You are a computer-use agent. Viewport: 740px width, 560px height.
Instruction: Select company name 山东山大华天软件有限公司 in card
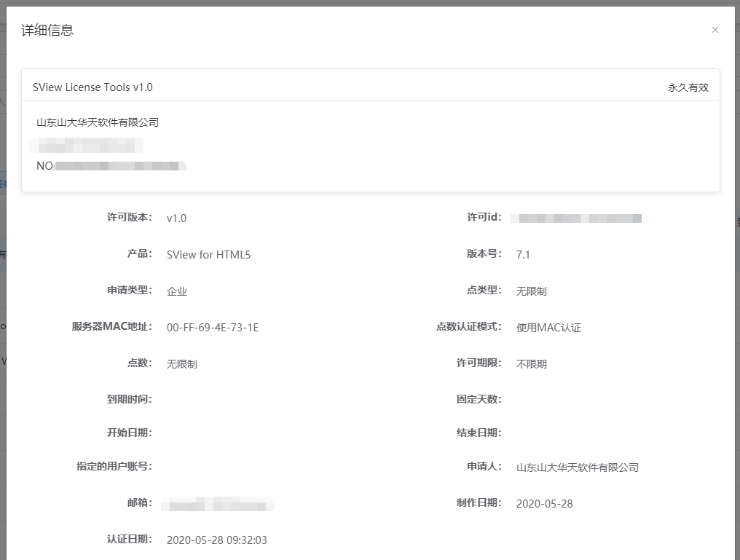(98, 122)
